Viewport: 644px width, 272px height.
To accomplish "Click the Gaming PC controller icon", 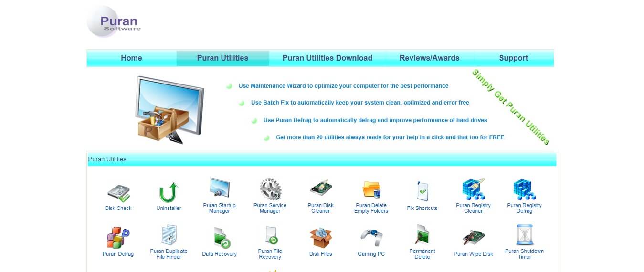I will coord(371,237).
